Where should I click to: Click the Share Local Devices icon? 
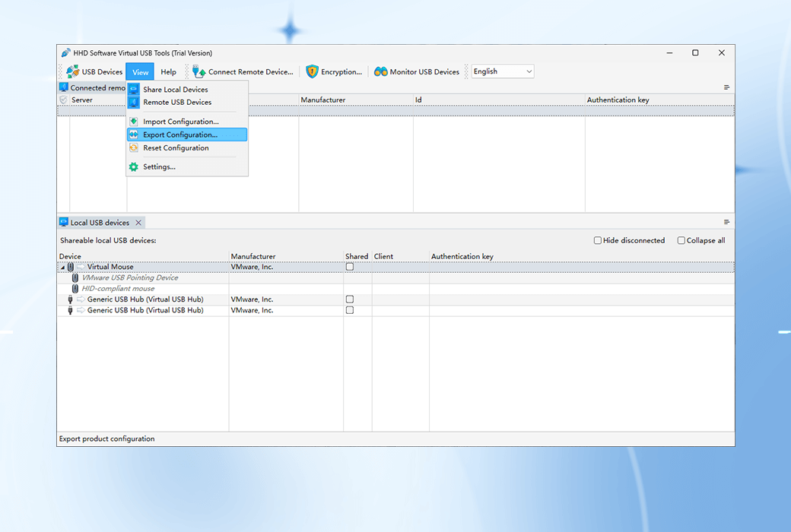135,89
